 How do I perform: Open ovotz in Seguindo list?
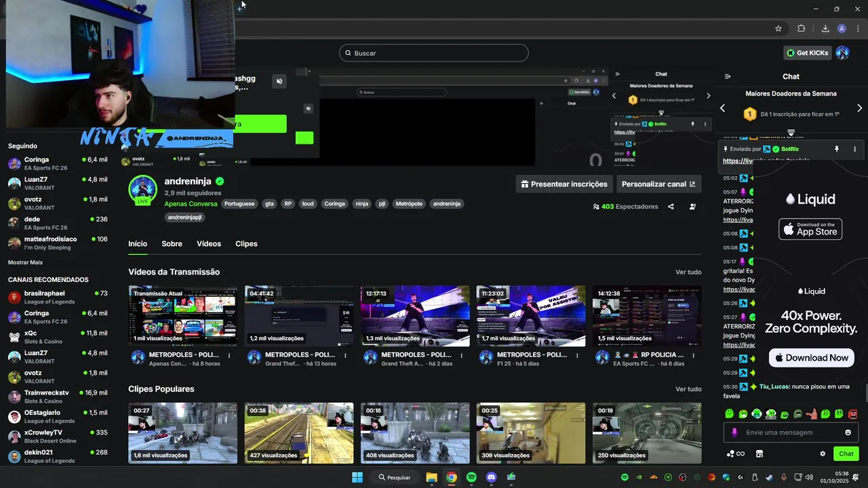click(x=58, y=203)
